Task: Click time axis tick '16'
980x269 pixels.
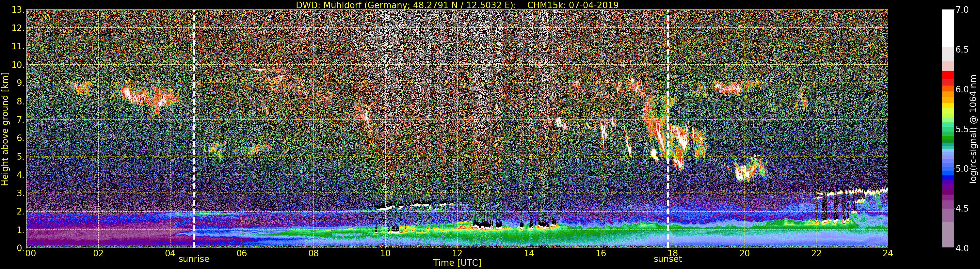Action: point(601,253)
